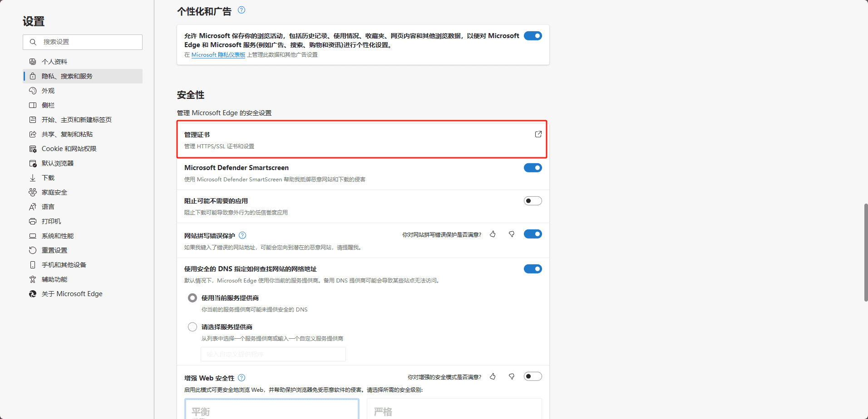
Task: Open 外观 settings page
Action: click(x=83, y=91)
